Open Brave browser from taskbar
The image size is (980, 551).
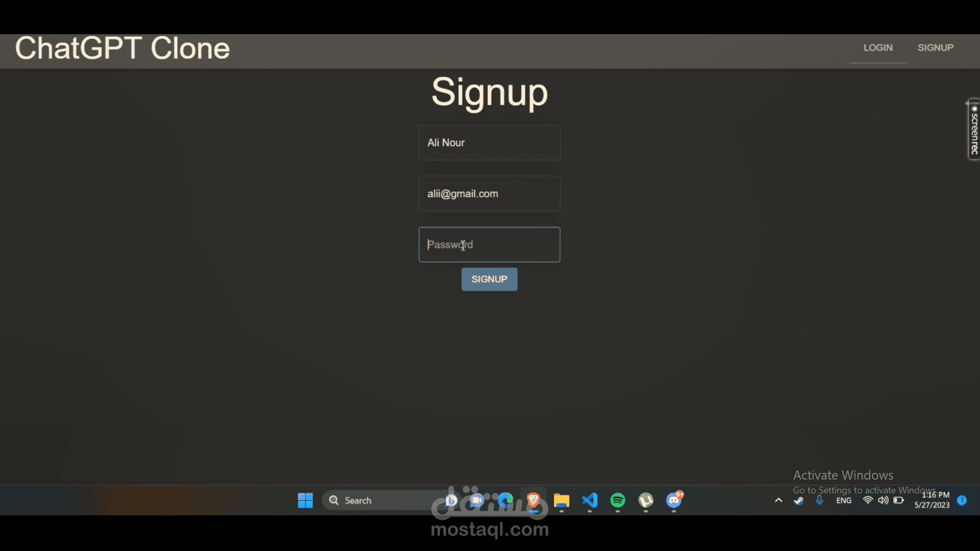click(x=533, y=500)
